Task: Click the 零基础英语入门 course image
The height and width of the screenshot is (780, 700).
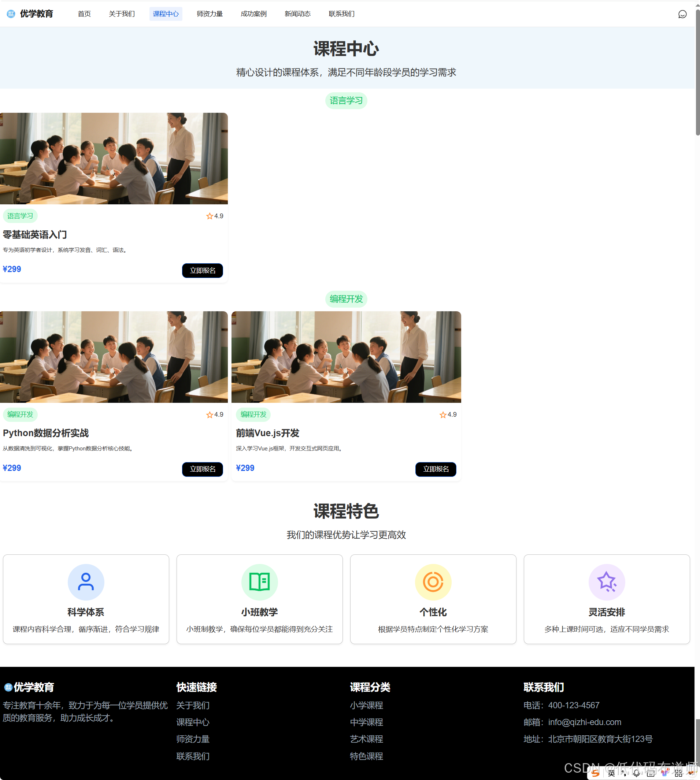Action: pyautogui.click(x=114, y=159)
